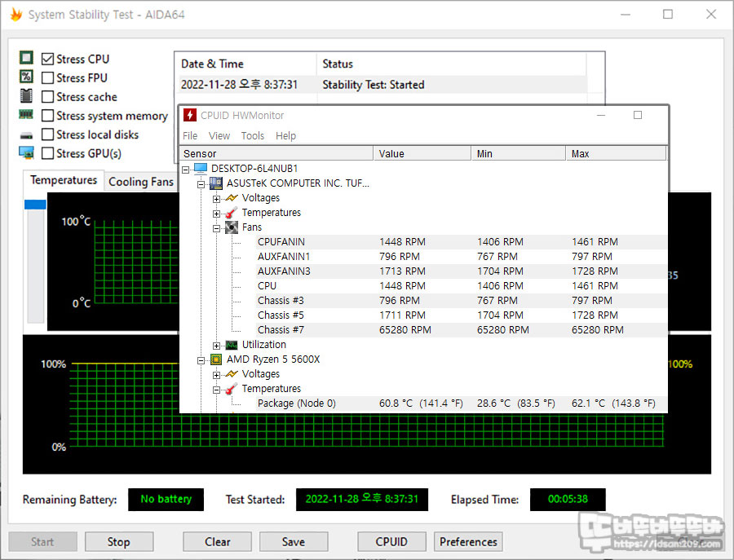Click the Sensor column header

276,153
